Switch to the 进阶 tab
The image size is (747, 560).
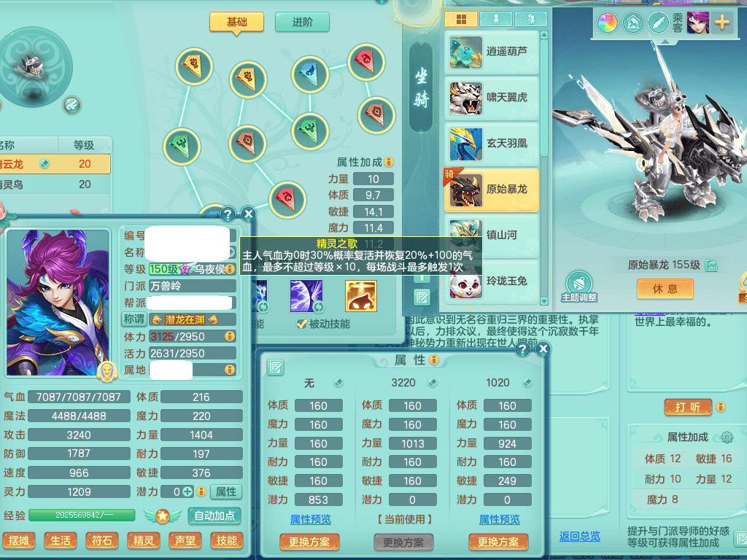coord(302,22)
